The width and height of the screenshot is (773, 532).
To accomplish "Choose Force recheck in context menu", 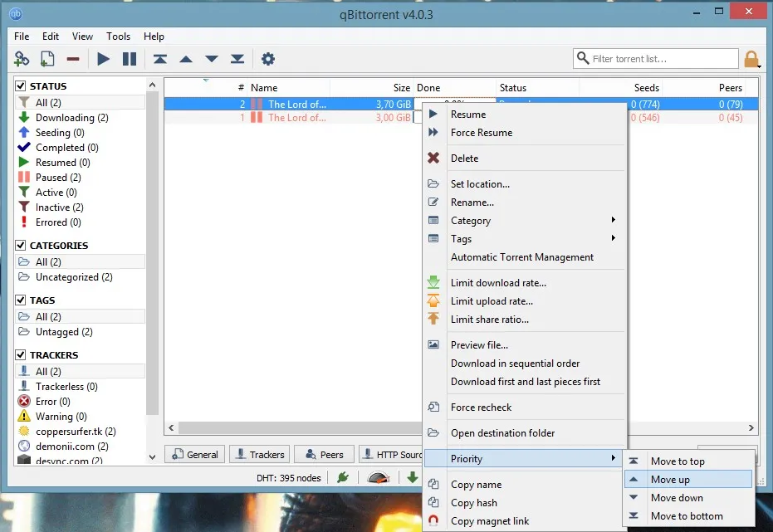I will [525, 408].
